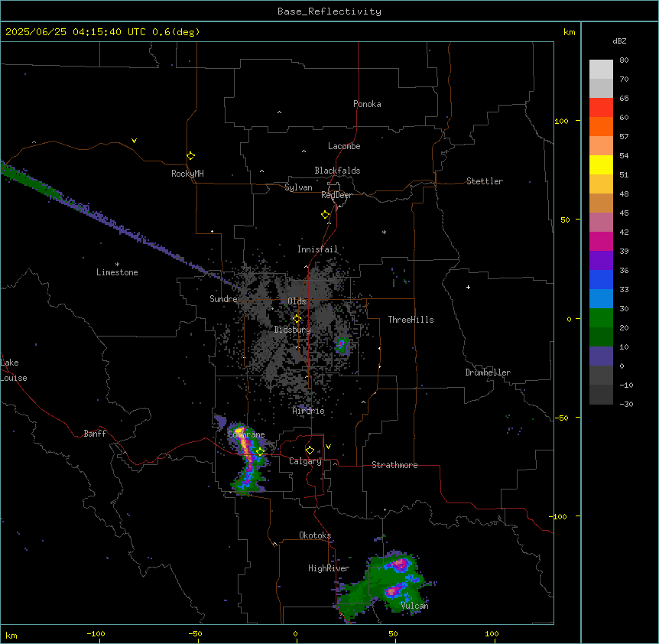Click the asterisk marker above Limestone label

[x=117, y=265]
